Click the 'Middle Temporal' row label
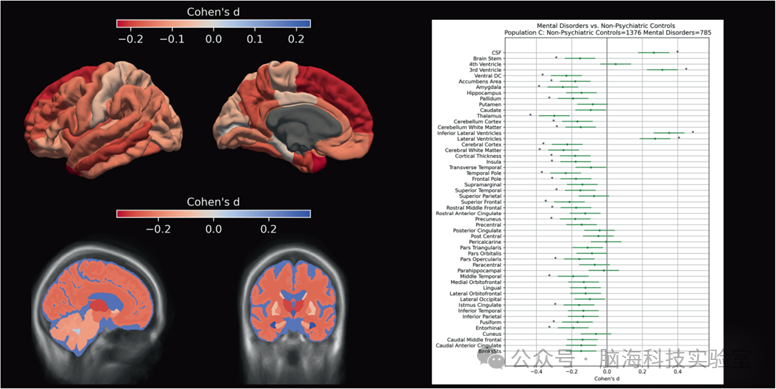Screen dimensions: 776x389 pyautogui.click(x=482, y=277)
